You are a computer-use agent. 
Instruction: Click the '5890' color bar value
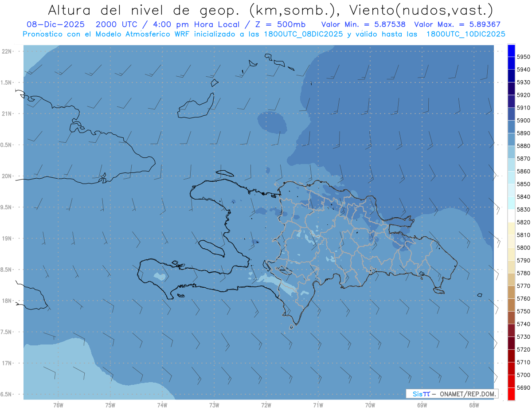[523, 133]
